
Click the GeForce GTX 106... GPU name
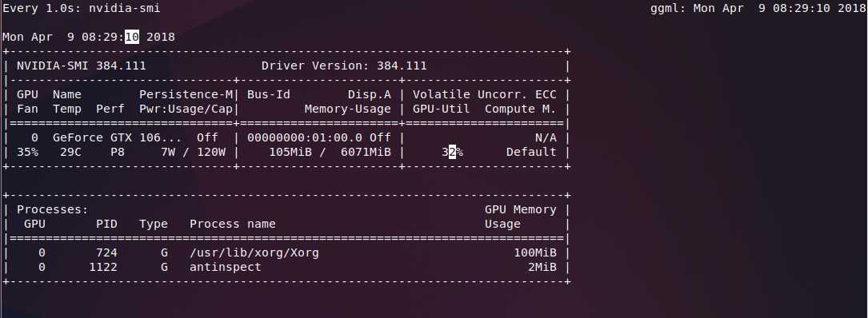pos(110,137)
